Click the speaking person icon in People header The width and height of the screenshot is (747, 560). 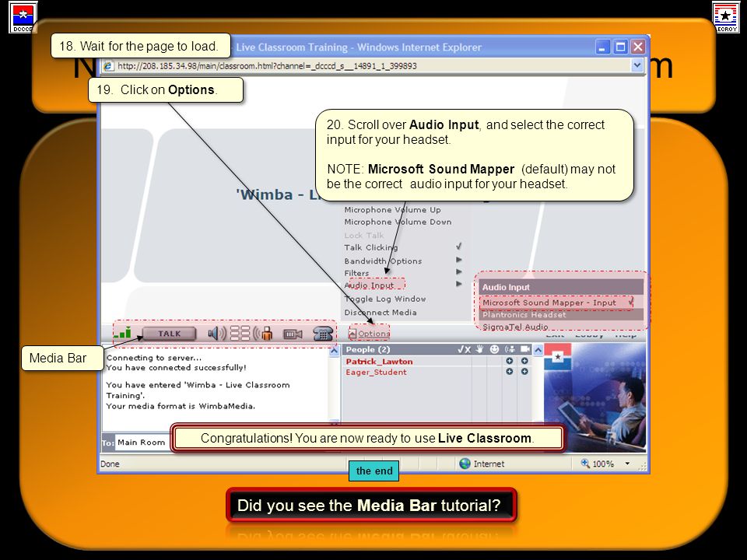pos(510,349)
